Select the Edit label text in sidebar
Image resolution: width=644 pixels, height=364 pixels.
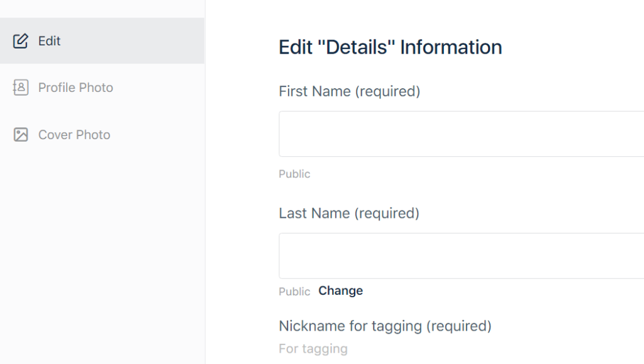tap(49, 41)
